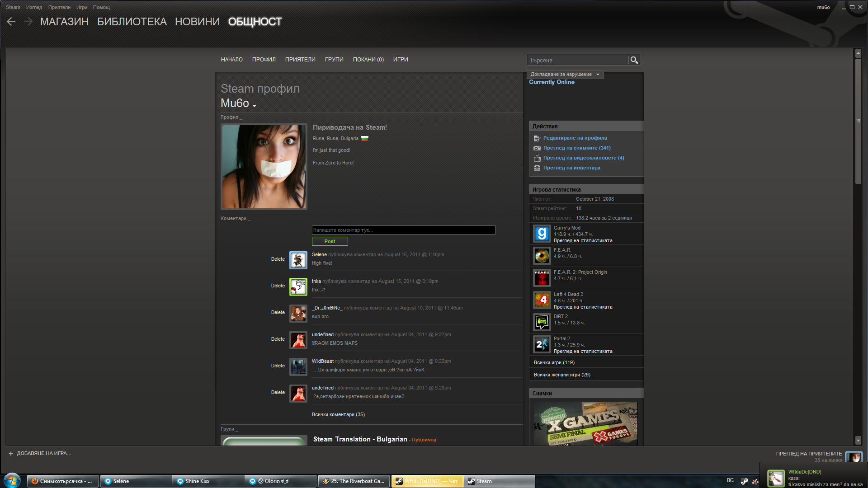Click ДОБАВЯНЕ НА ИГРА... button
This screenshot has height=488, width=868.
(44, 454)
